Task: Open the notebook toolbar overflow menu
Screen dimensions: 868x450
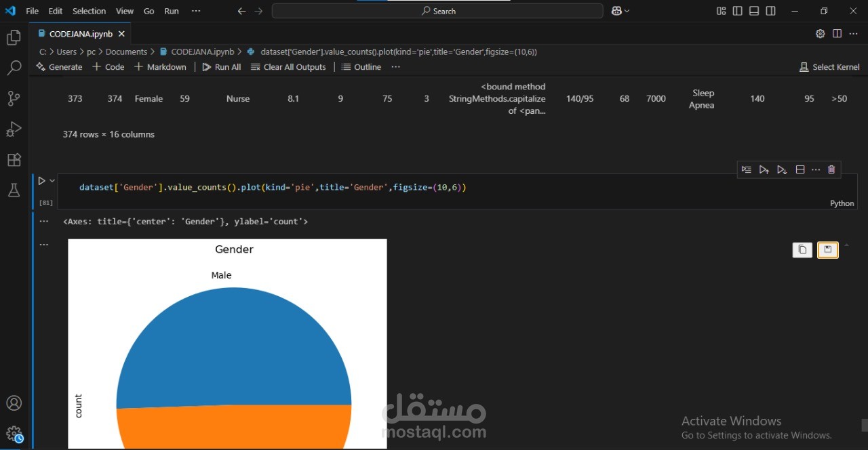Action: click(x=396, y=67)
